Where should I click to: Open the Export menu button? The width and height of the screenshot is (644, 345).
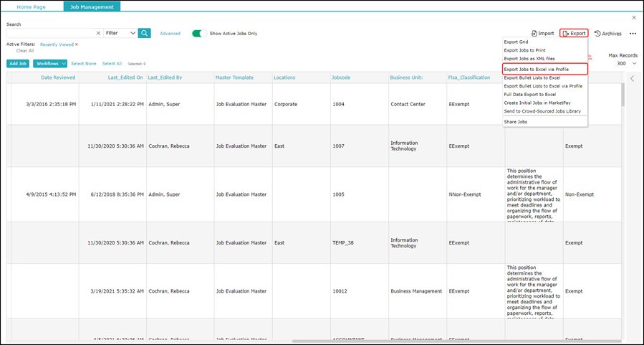tap(574, 34)
